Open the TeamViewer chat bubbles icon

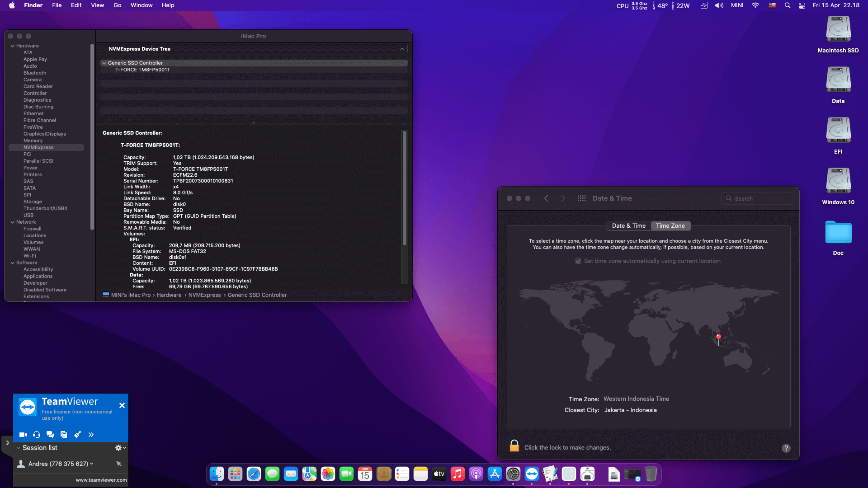tap(50, 435)
